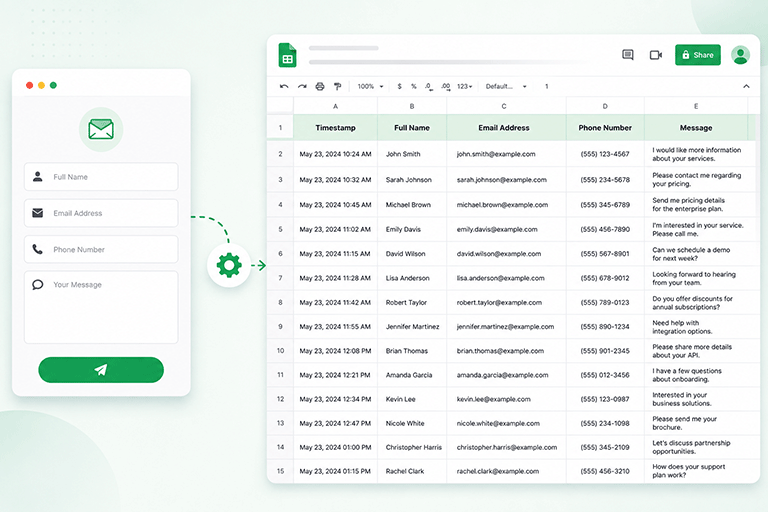
Task: Click the Full Name header cell
Action: tap(412, 127)
